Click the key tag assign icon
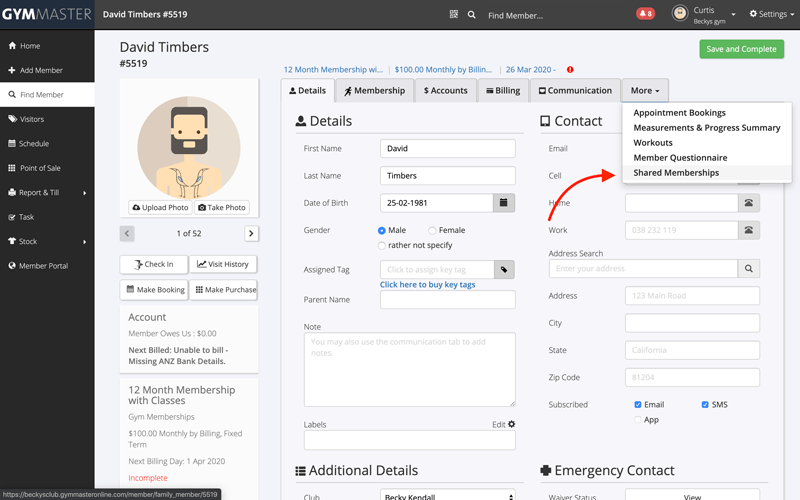The width and height of the screenshot is (800, 500). pos(505,270)
